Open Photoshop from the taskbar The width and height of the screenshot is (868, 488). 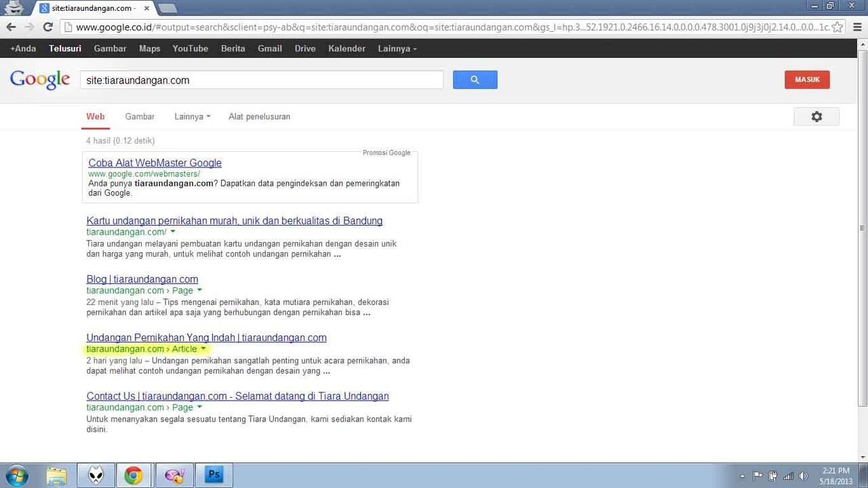[x=214, y=475]
